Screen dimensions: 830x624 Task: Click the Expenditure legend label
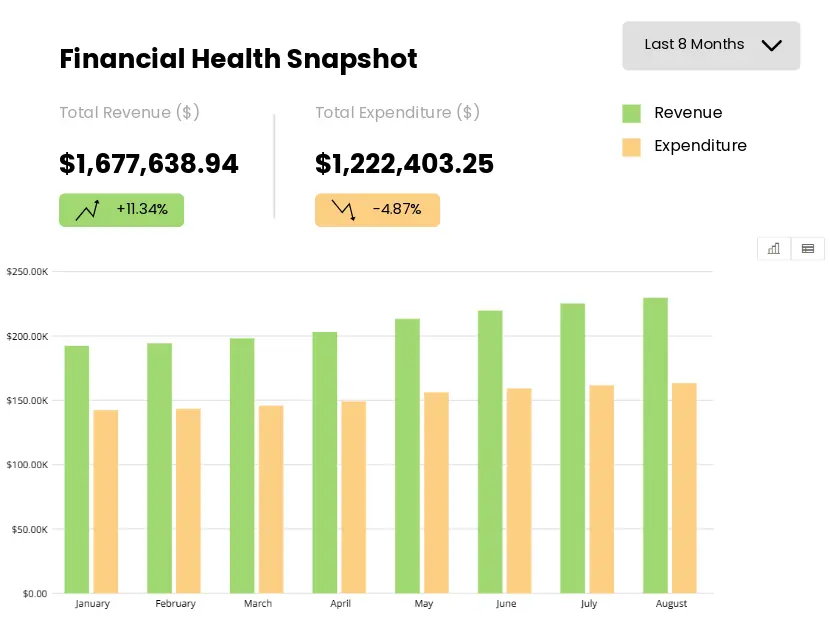700,146
